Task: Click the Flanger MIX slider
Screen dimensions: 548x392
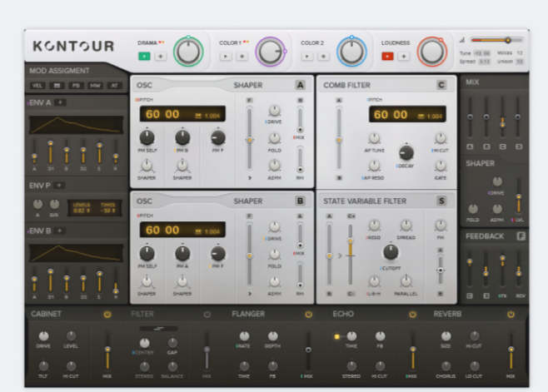Action: click(x=308, y=350)
